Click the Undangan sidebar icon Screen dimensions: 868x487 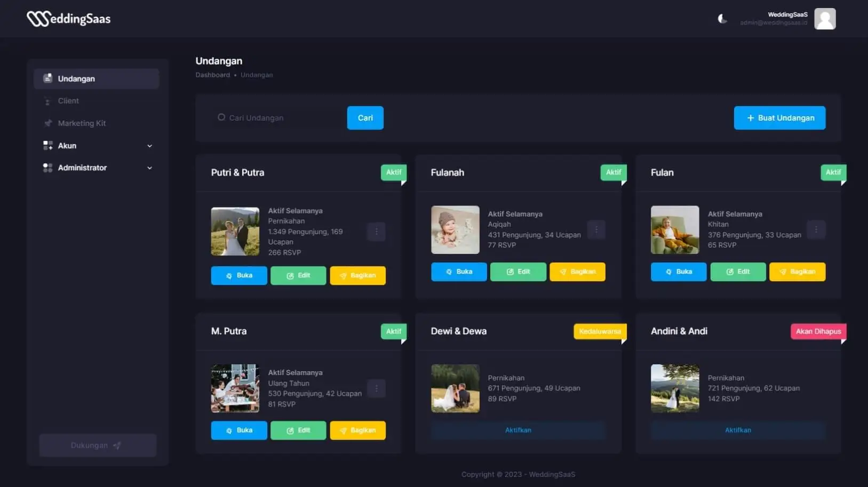(48, 78)
